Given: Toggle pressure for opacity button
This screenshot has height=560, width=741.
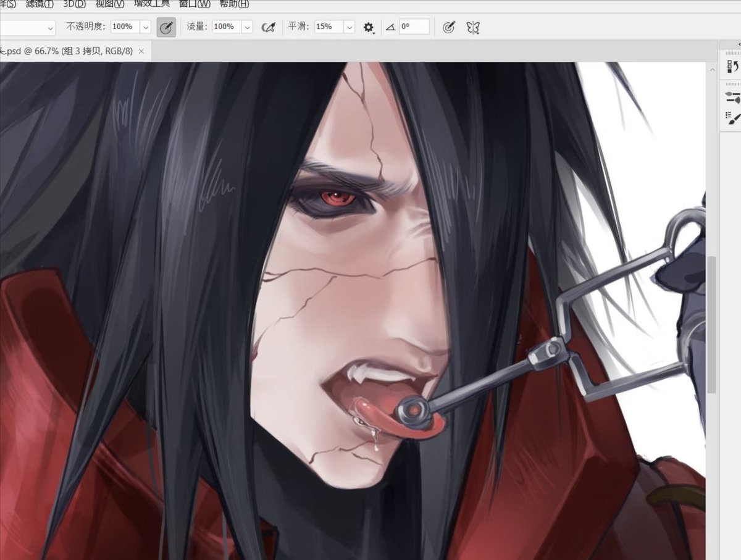Looking at the screenshot, I should (x=165, y=27).
